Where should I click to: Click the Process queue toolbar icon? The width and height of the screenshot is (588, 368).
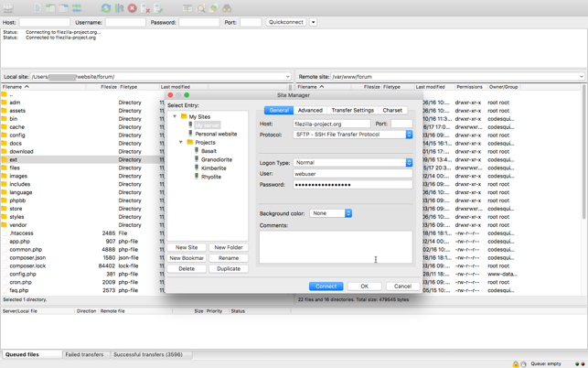click(x=119, y=8)
